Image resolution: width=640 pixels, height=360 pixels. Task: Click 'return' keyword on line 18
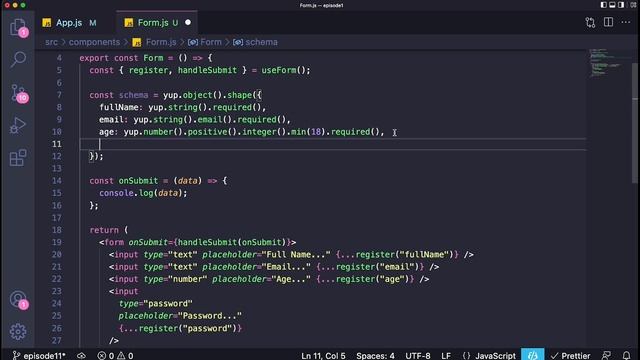104,230
